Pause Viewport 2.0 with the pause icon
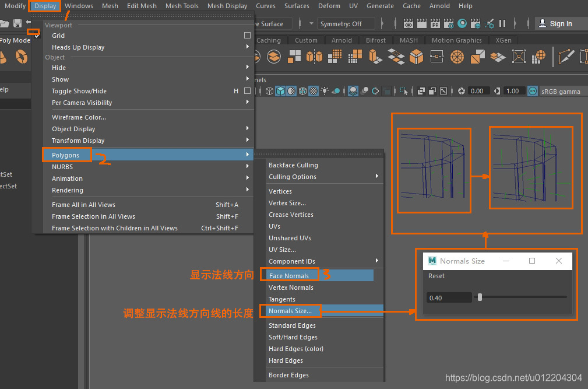 pyautogui.click(x=502, y=24)
